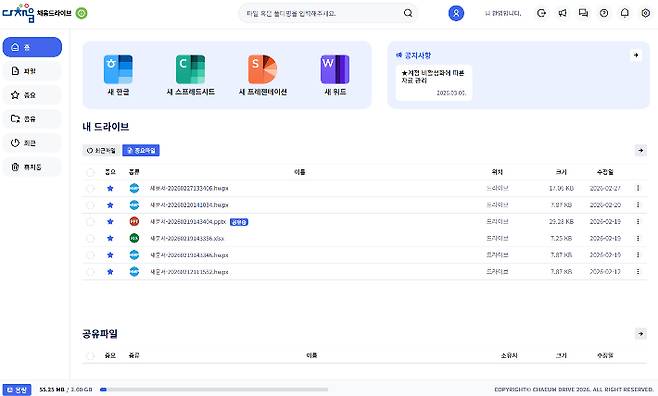
Task: Click the arrow beside 공유파일 heading
Action: [640, 334]
